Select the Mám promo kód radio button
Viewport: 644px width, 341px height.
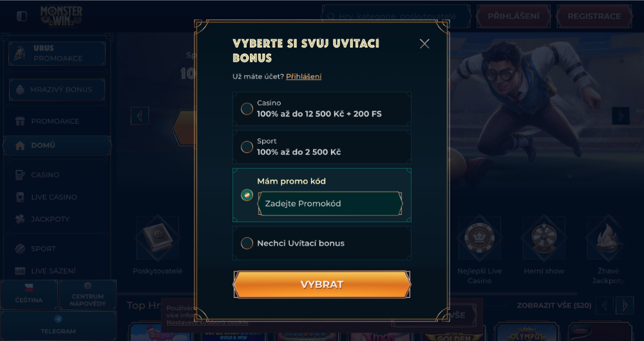(x=247, y=196)
